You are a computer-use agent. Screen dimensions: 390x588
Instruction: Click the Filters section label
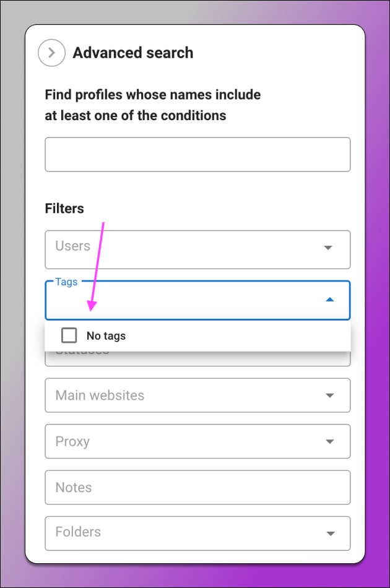[64, 209]
